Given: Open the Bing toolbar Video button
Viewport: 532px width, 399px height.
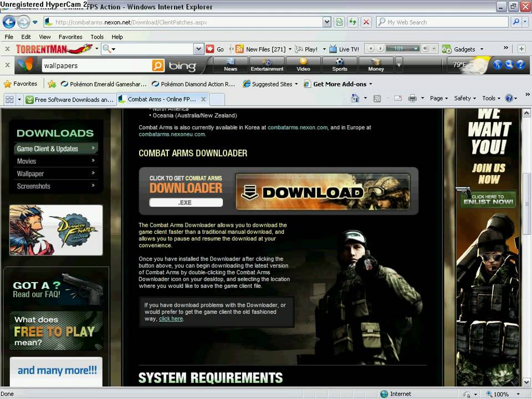Looking at the screenshot, I should (303, 65).
